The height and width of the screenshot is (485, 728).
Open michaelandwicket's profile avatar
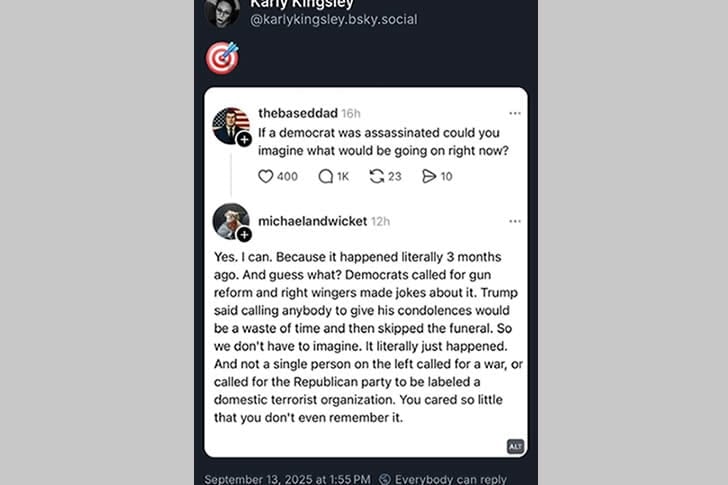(x=230, y=221)
